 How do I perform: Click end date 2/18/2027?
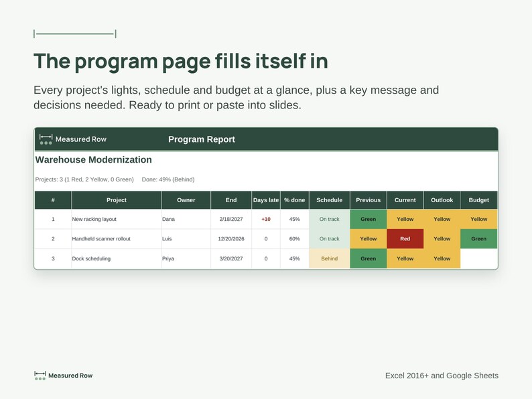231,219
